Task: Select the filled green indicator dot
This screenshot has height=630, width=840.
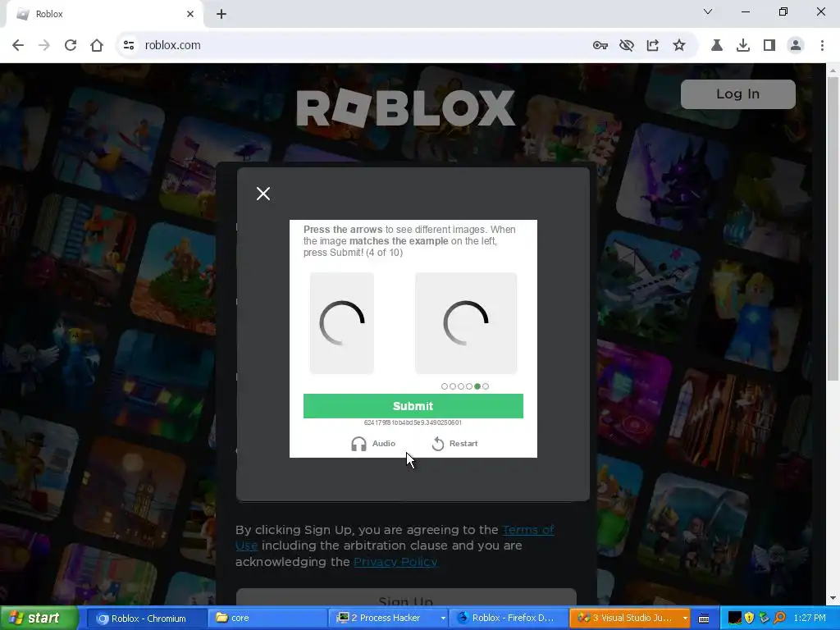Action: pyautogui.click(x=477, y=386)
